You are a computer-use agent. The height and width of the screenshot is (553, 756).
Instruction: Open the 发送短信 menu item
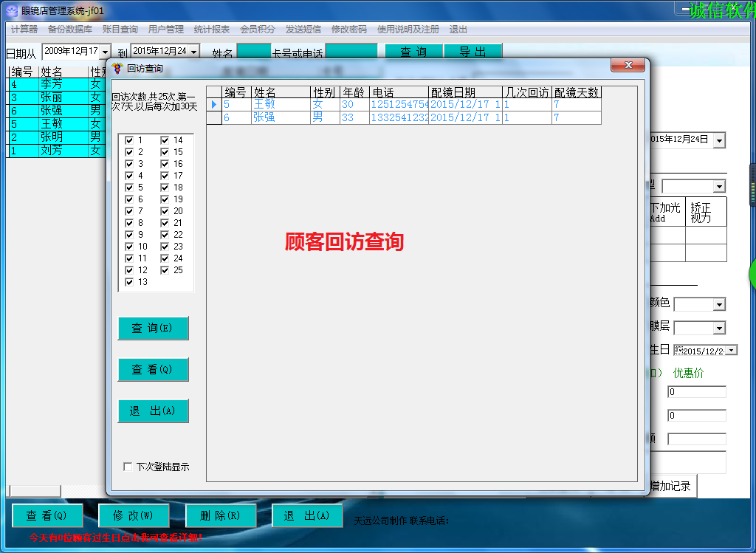pyautogui.click(x=303, y=30)
